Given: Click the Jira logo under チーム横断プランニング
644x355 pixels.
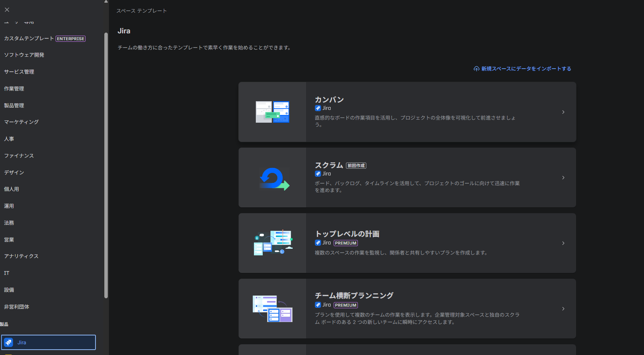Looking at the screenshot, I should click(x=318, y=305).
